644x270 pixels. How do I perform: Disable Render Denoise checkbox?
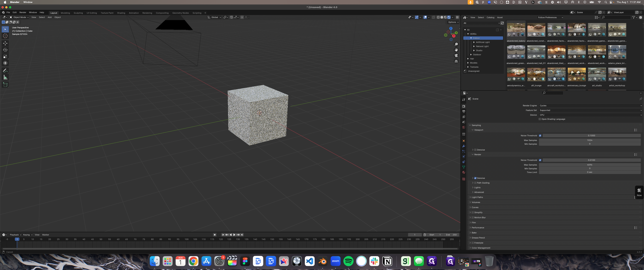click(x=475, y=178)
